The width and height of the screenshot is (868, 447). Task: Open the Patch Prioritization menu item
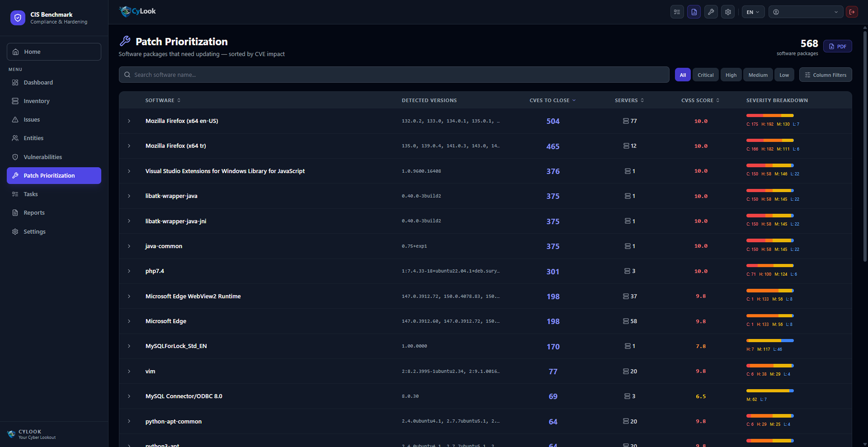(x=54, y=176)
